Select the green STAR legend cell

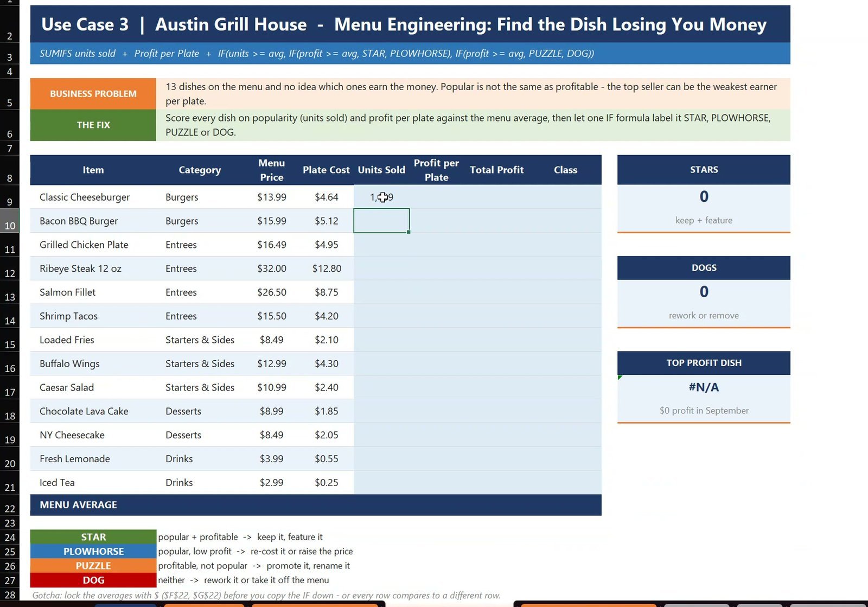(93, 537)
